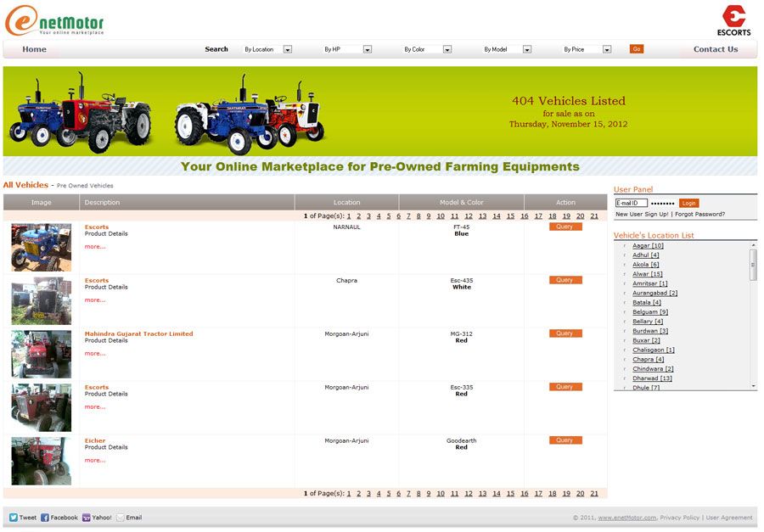Image resolution: width=764 pixels, height=532 pixels.
Task: Click Query for the MG-312 tractor
Action: pos(565,333)
